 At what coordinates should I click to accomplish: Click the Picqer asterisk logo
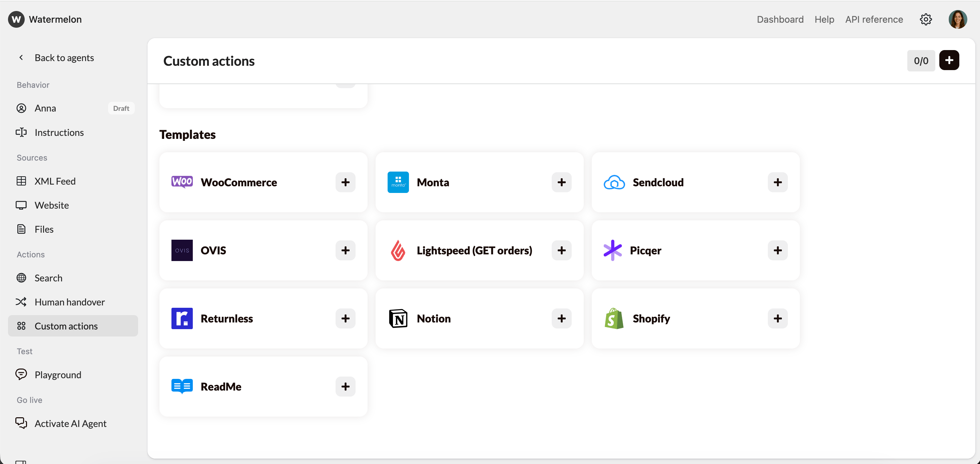pos(612,250)
